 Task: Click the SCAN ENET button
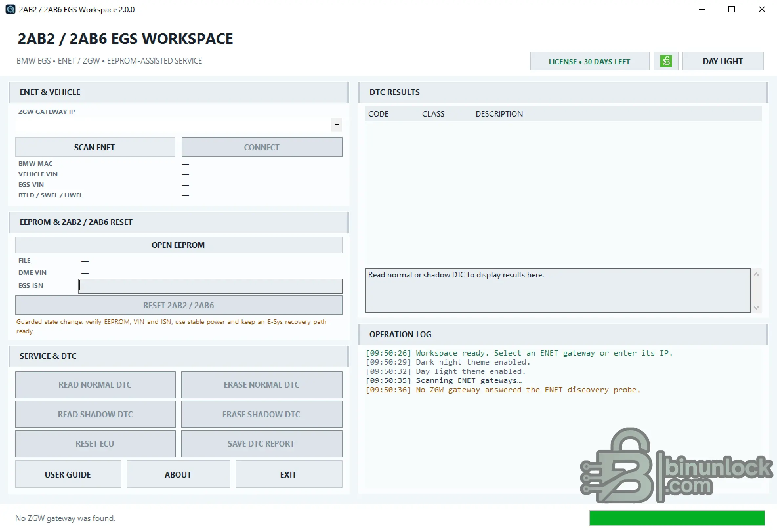tap(95, 147)
